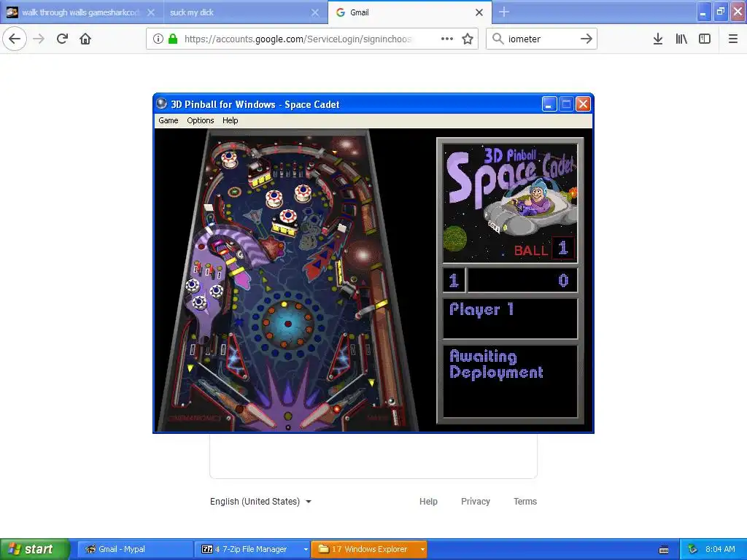The image size is (747, 560).
Task: Bookmark this page with the star
Action: pyautogui.click(x=468, y=39)
